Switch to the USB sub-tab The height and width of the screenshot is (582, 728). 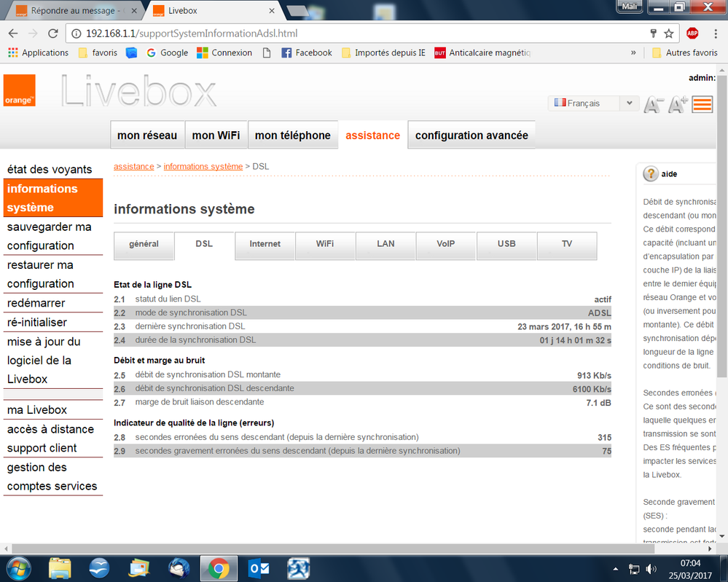pyautogui.click(x=506, y=245)
